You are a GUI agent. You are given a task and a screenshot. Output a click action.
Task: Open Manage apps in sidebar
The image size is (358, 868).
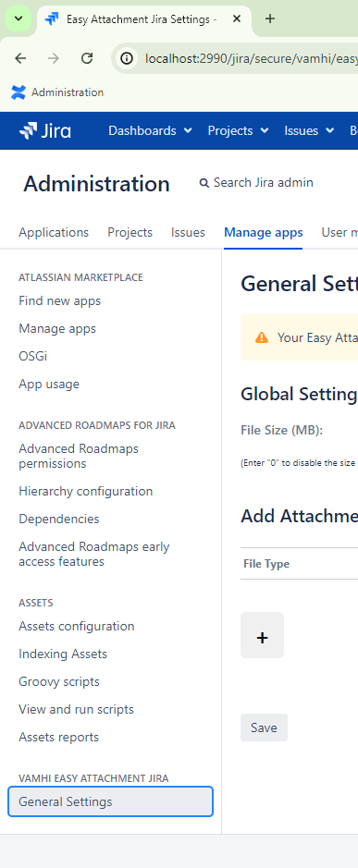tap(57, 329)
